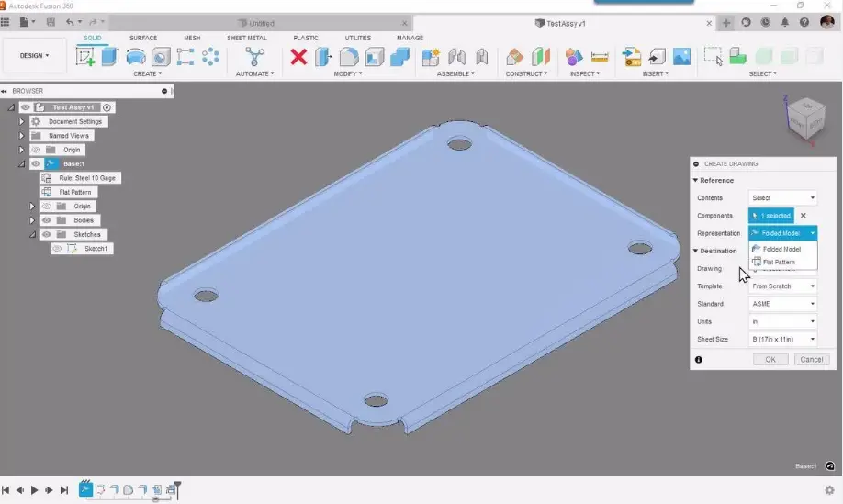Open the job status clock icon

click(x=766, y=23)
